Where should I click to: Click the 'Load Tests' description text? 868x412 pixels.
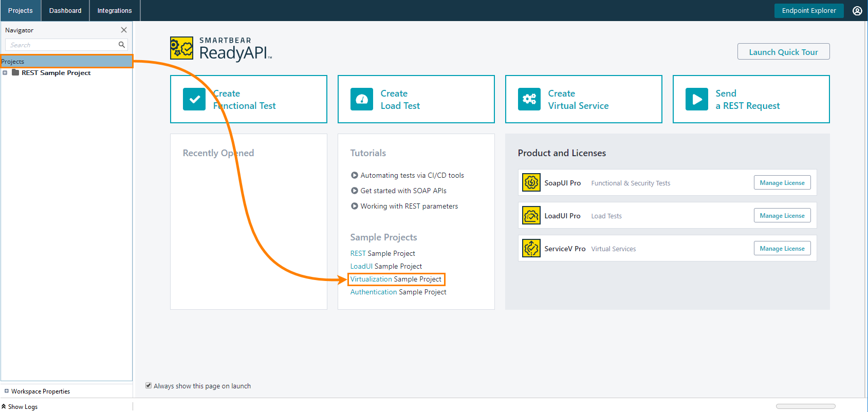point(606,216)
